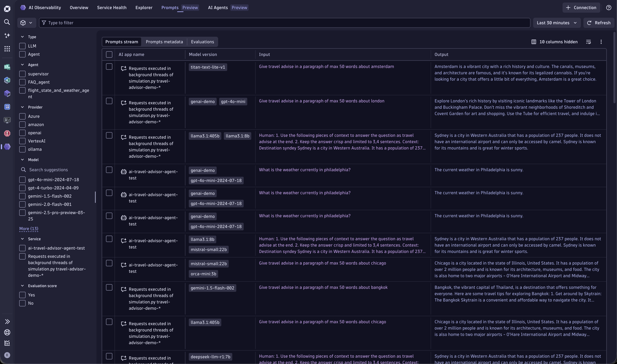Screen dimensions: 617x364
Task: Toggle line wrap icon beside columns hidden
Action: (588, 42)
